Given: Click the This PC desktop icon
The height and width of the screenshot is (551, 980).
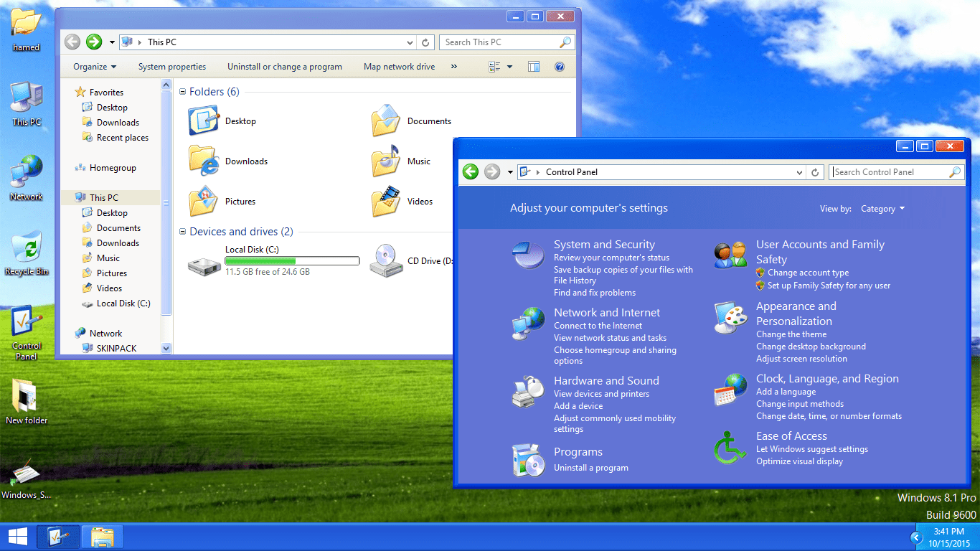Looking at the screenshot, I should [27, 97].
